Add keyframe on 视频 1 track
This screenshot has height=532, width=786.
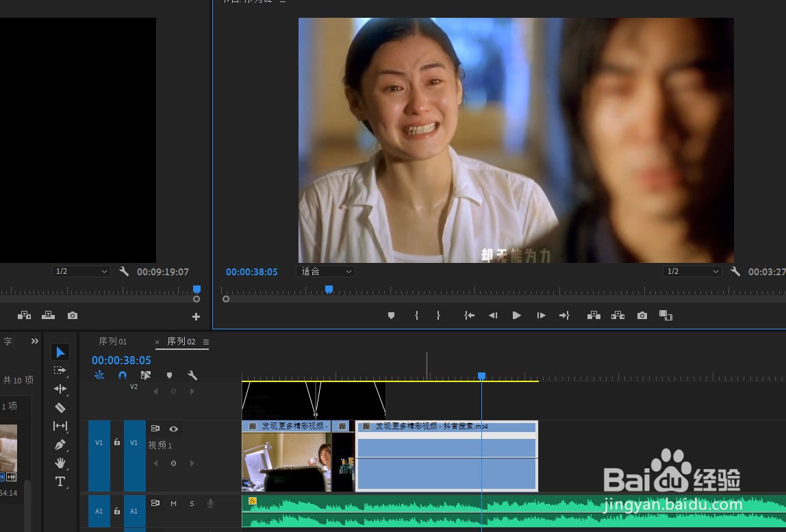pos(173,464)
